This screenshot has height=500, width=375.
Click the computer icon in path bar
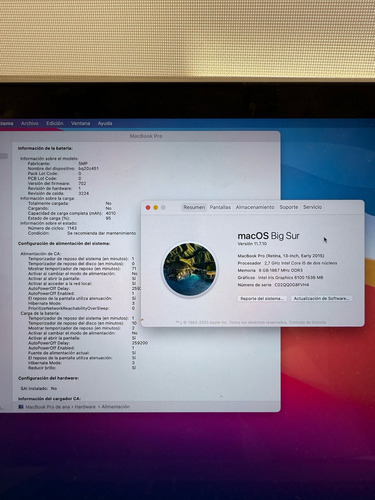click(21, 407)
